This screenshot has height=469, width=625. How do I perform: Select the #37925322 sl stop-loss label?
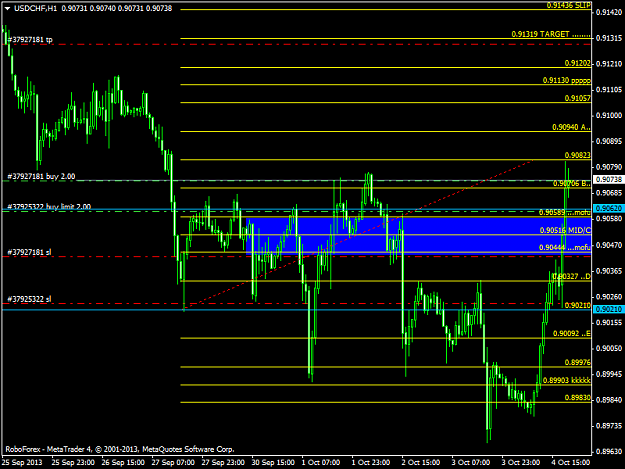click(x=29, y=299)
